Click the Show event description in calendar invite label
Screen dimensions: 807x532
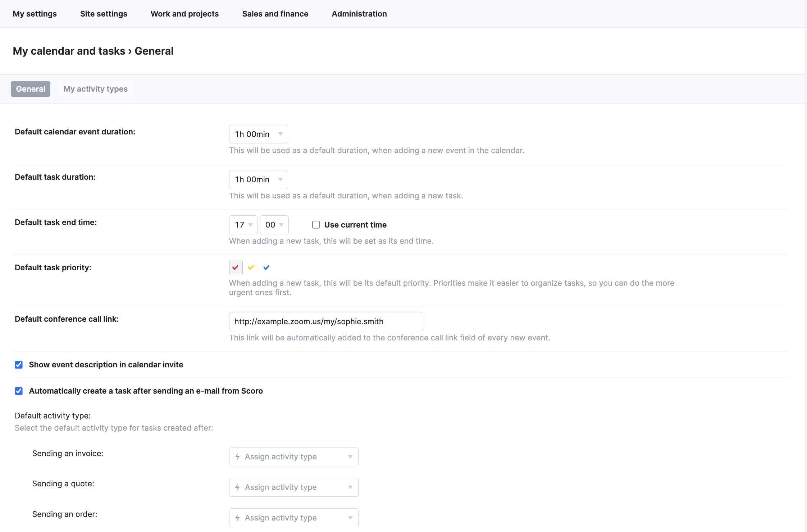pos(106,364)
